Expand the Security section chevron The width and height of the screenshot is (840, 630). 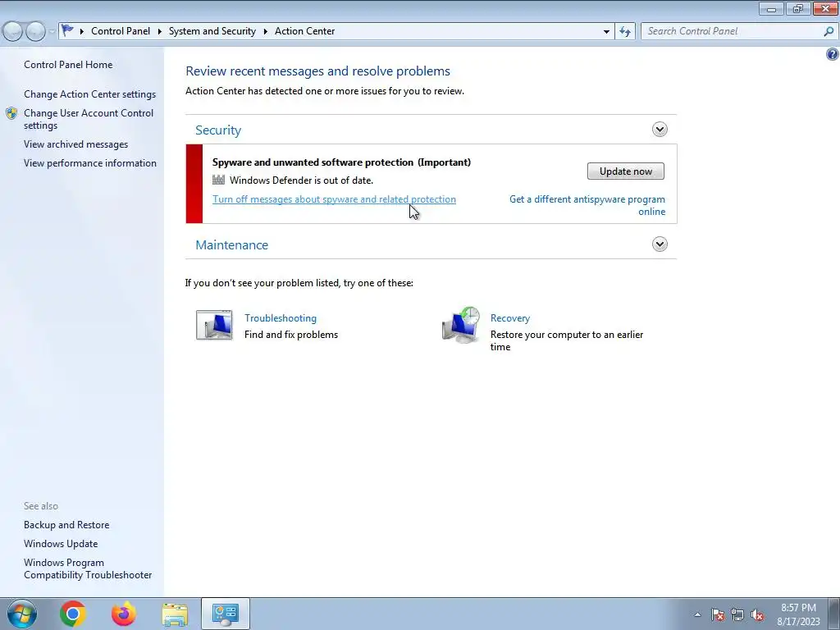point(660,129)
